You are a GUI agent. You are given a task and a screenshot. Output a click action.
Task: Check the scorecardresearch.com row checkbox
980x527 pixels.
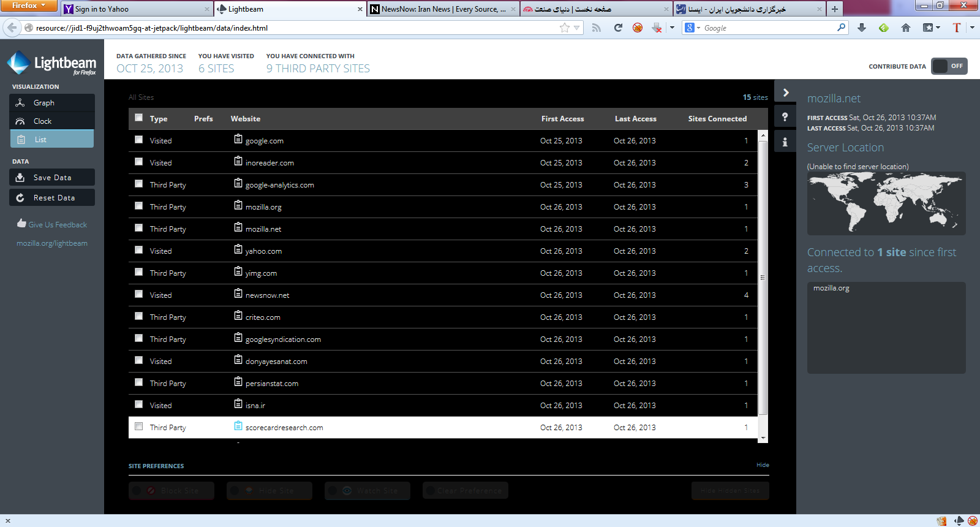(139, 427)
